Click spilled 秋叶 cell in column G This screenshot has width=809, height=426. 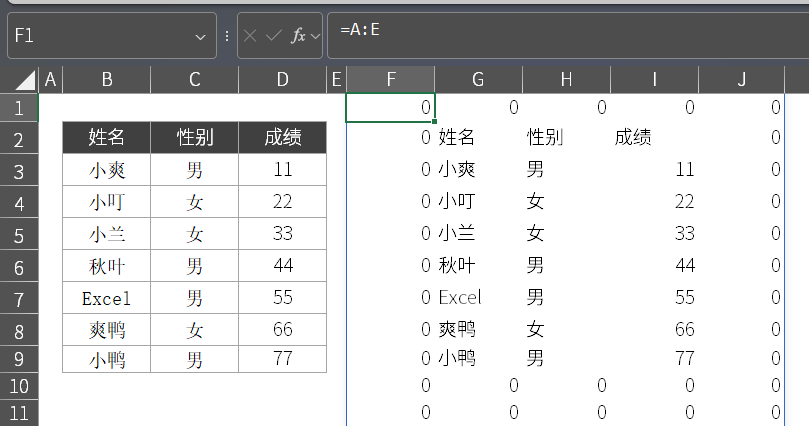pyautogui.click(x=478, y=266)
